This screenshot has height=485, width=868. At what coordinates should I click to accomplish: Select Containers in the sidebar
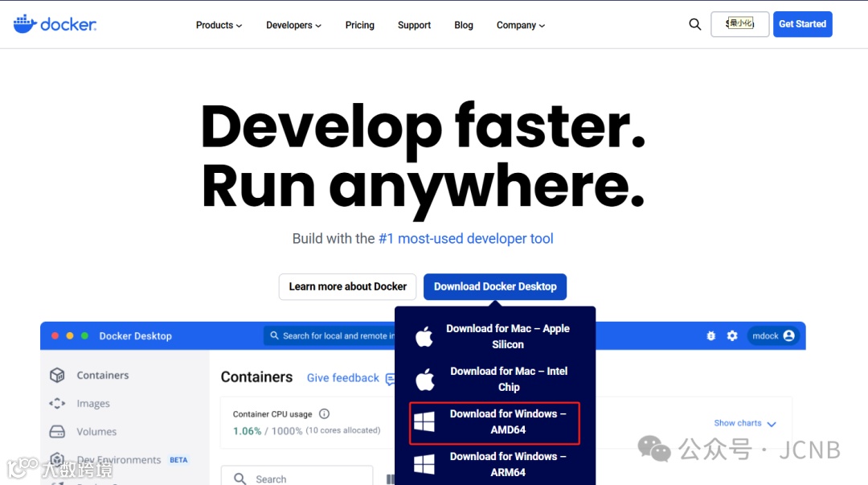[102, 376]
